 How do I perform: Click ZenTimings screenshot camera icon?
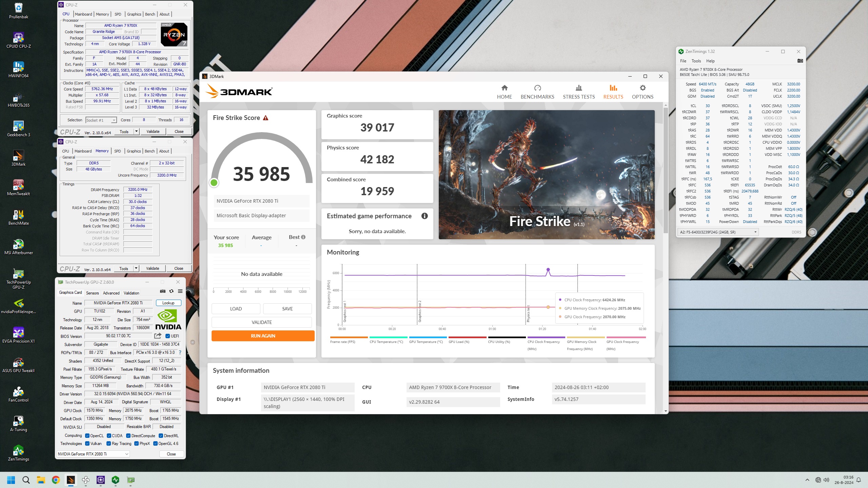pyautogui.click(x=800, y=61)
